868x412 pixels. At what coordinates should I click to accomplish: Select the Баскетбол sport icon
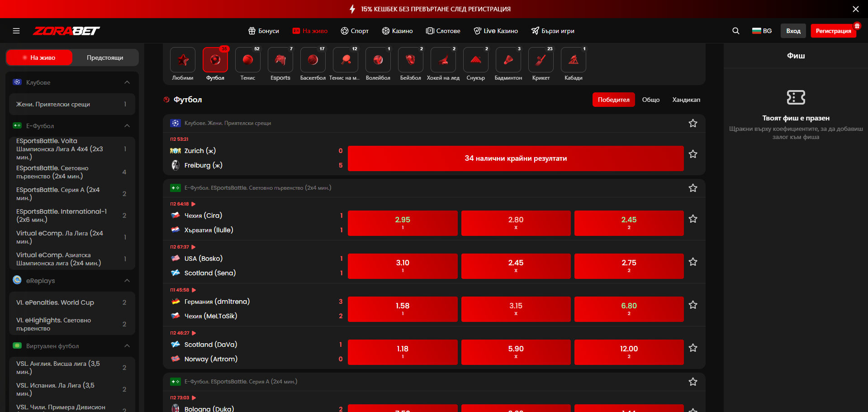[x=313, y=60]
